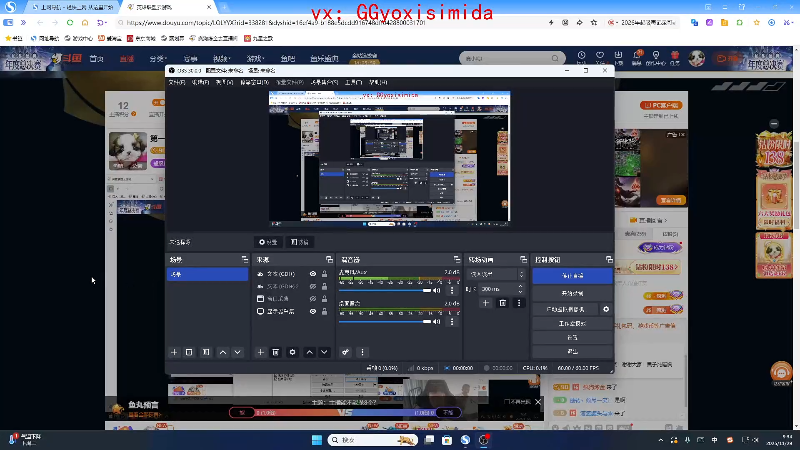Open the View menu in OBS

224,82
